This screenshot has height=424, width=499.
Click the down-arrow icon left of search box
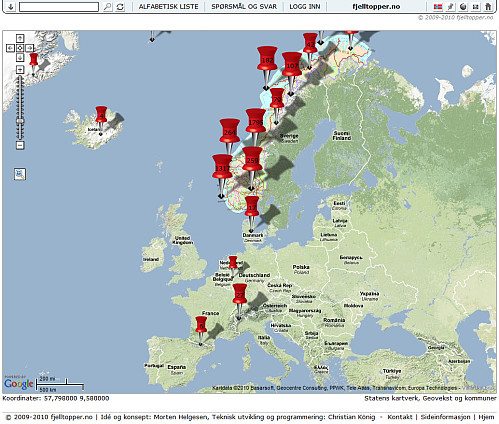tap(11, 6)
